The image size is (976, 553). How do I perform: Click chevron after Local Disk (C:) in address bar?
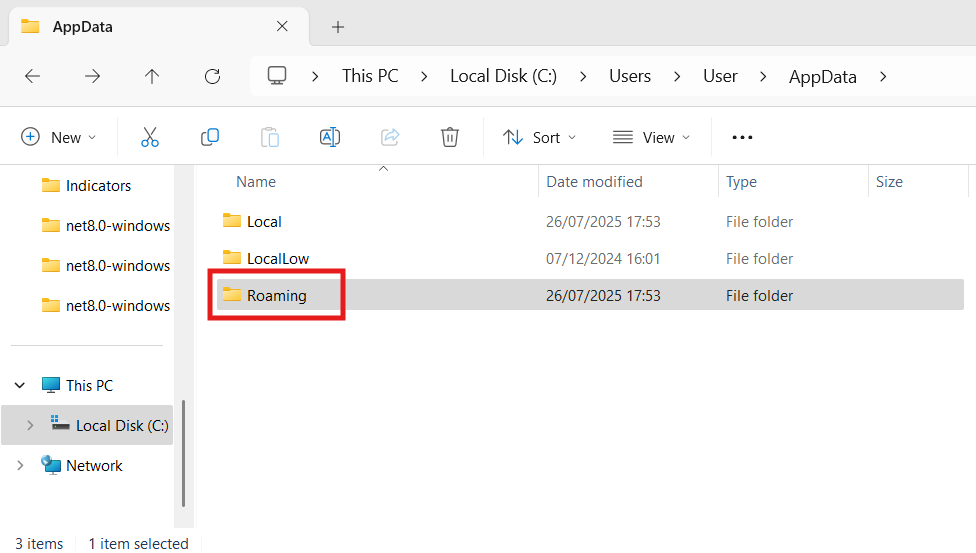(x=583, y=77)
